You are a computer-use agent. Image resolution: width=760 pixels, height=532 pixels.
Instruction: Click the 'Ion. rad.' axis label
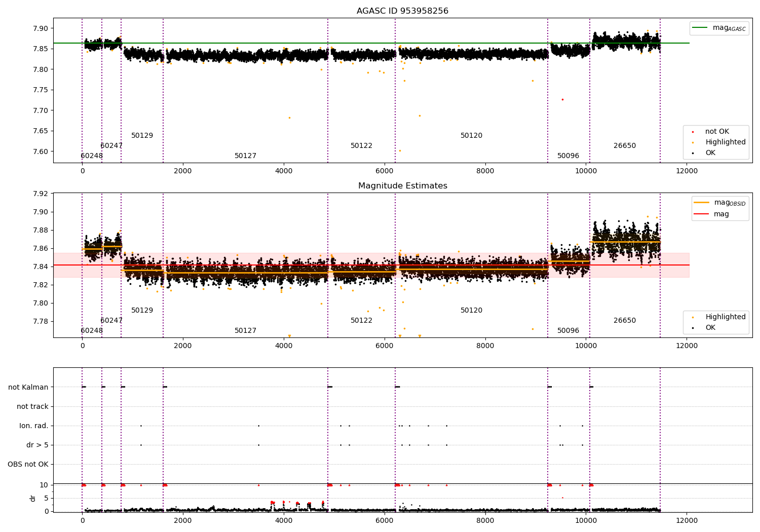point(34,426)
